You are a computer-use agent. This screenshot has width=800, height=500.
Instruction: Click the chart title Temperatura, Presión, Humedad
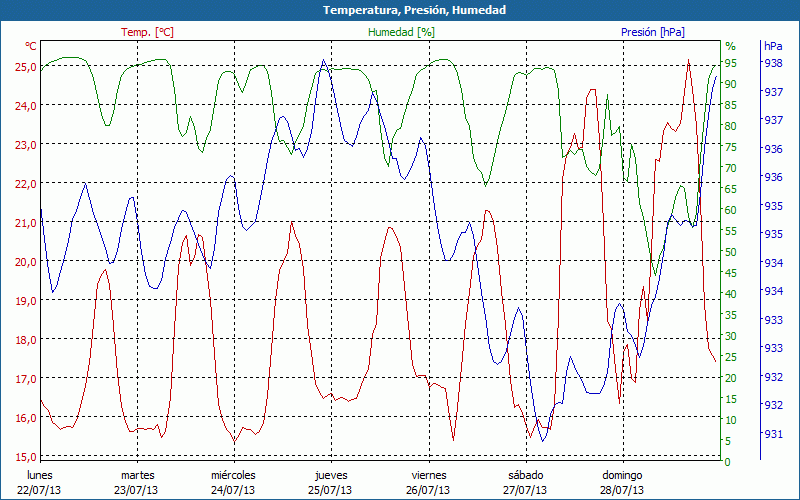click(x=400, y=10)
